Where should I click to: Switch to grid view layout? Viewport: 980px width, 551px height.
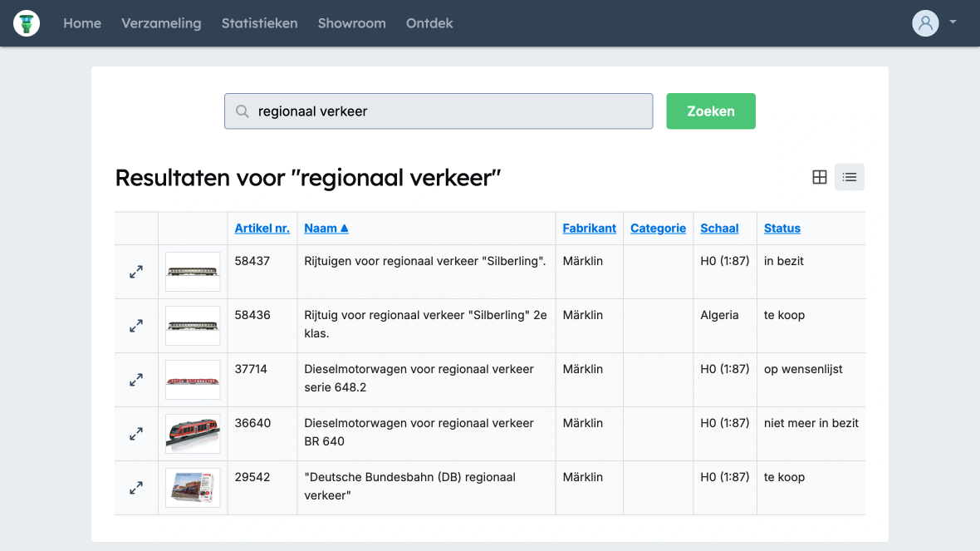pyautogui.click(x=819, y=177)
